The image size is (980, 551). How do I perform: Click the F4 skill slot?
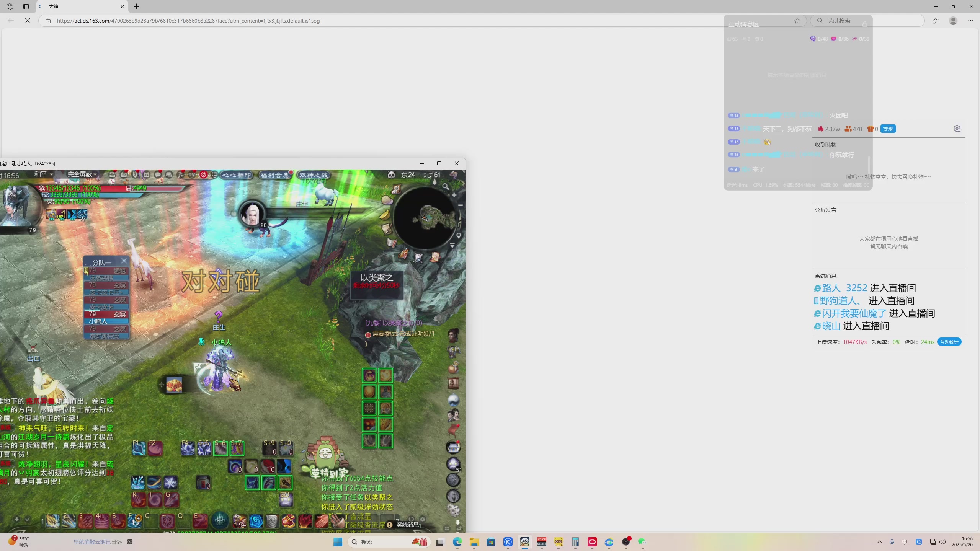point(188,448)
